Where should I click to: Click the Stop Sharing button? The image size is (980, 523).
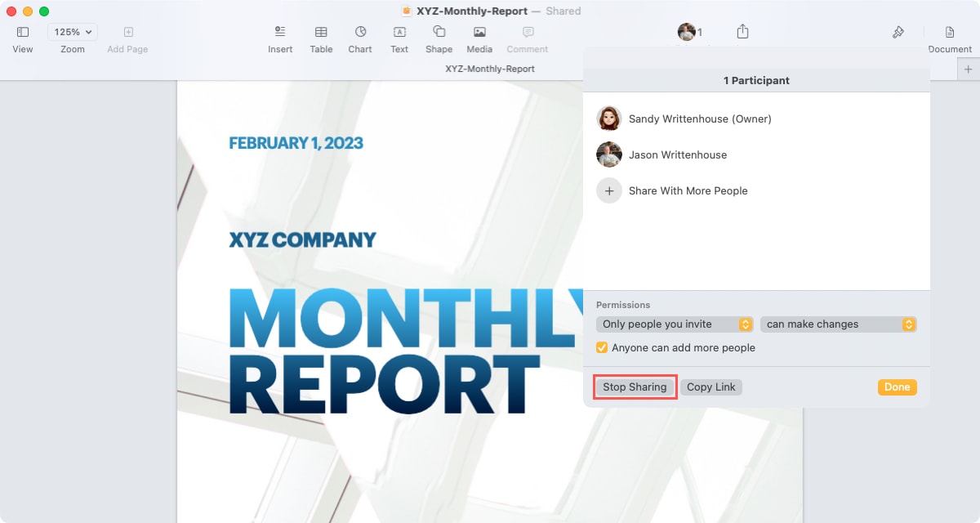coord(635,387)
